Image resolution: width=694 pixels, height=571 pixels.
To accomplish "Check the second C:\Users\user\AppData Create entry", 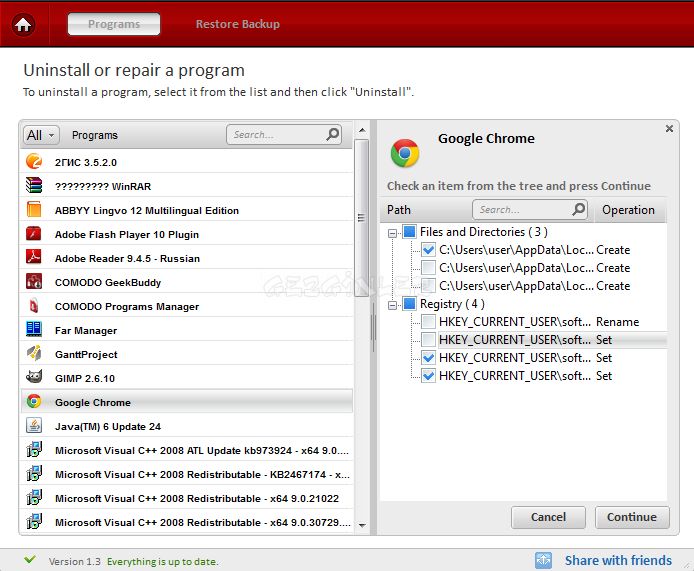I will (x=428, y=268).
